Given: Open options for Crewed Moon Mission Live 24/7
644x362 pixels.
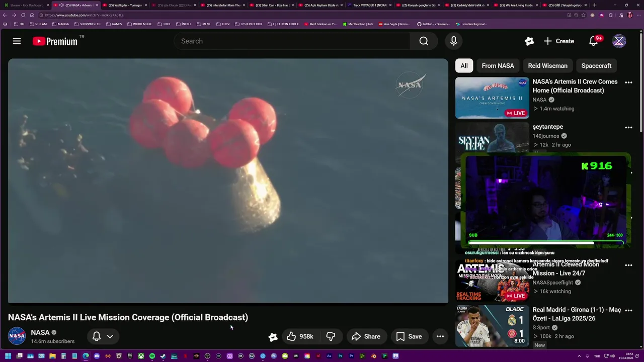Looking at the screenshot, I should coord(628,265).
